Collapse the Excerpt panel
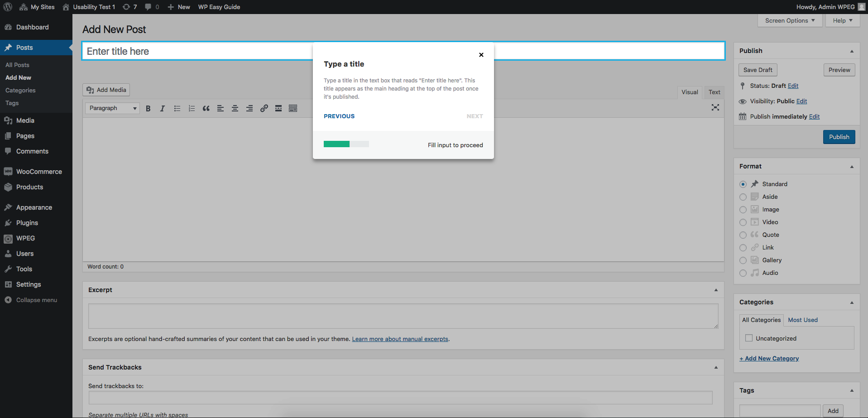868x418 pixels. pos(716,290)
